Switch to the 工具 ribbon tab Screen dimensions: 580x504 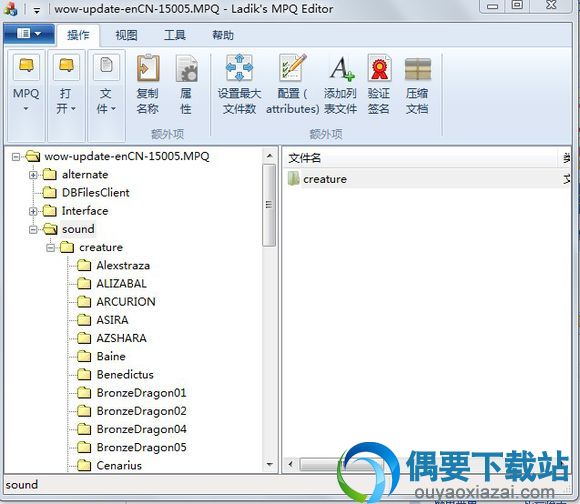[175, 35]
